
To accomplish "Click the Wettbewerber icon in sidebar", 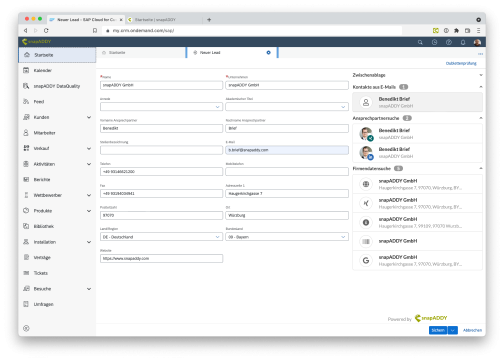I will (26, 195).
